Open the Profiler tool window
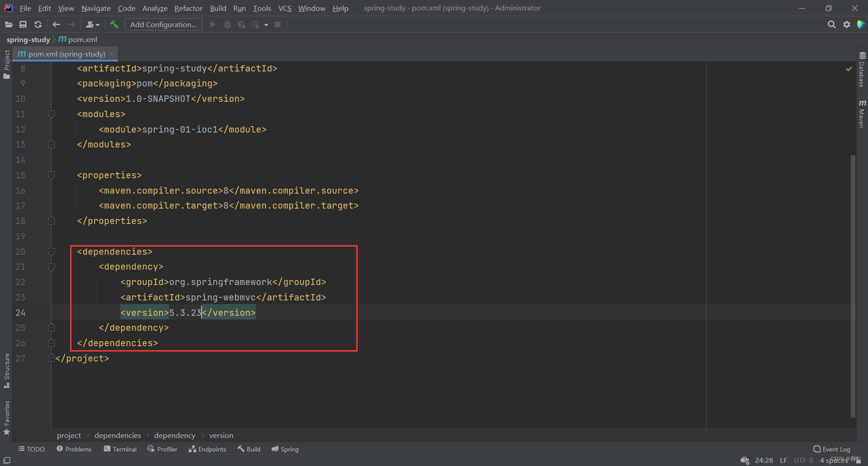 coord(162,449)
